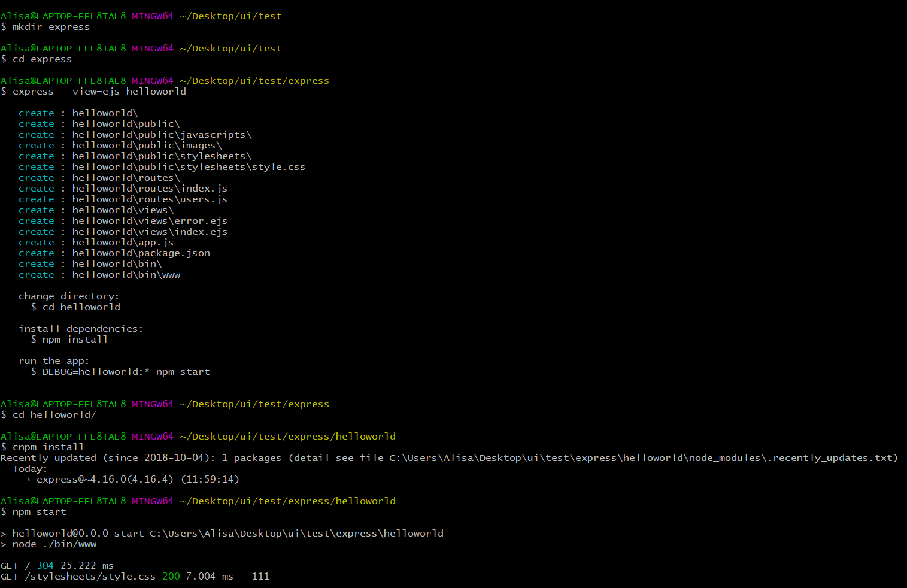Click the 'cnpm install' command text

[48, 447]
